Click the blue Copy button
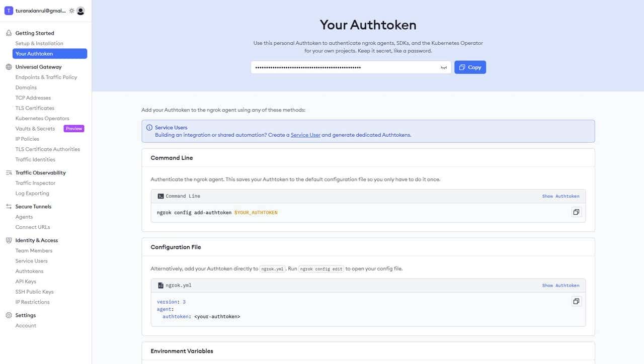The height and width of the screenshot is (364, 644). coord(469,67)
